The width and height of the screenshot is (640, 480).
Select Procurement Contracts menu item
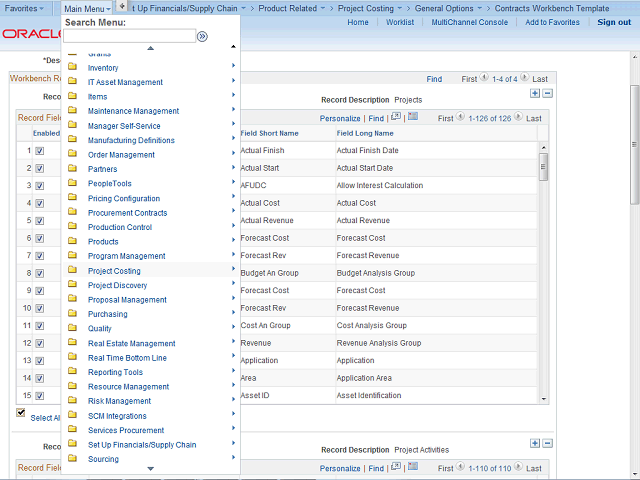[x=127, y=213]
